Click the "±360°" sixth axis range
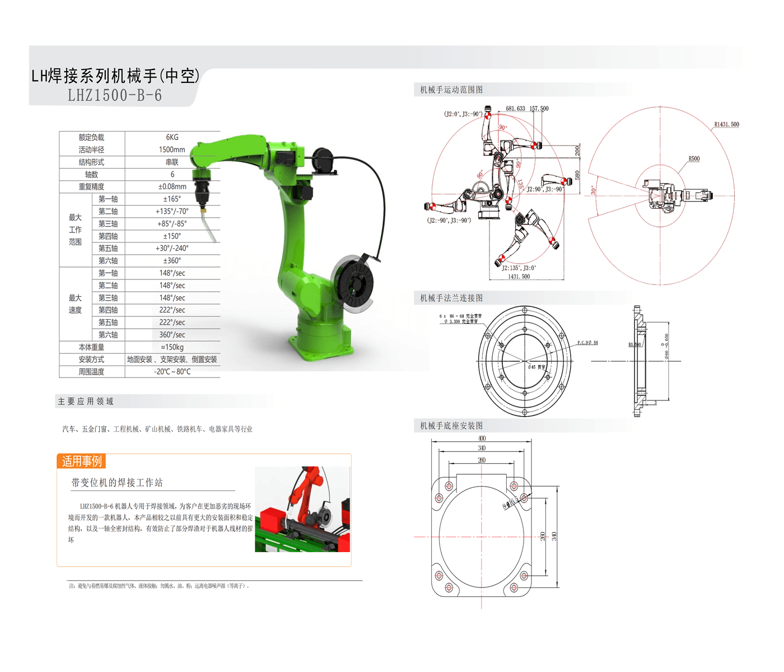Screen dimensions: 784x672 pyautogui.click(x=172, y=260)
